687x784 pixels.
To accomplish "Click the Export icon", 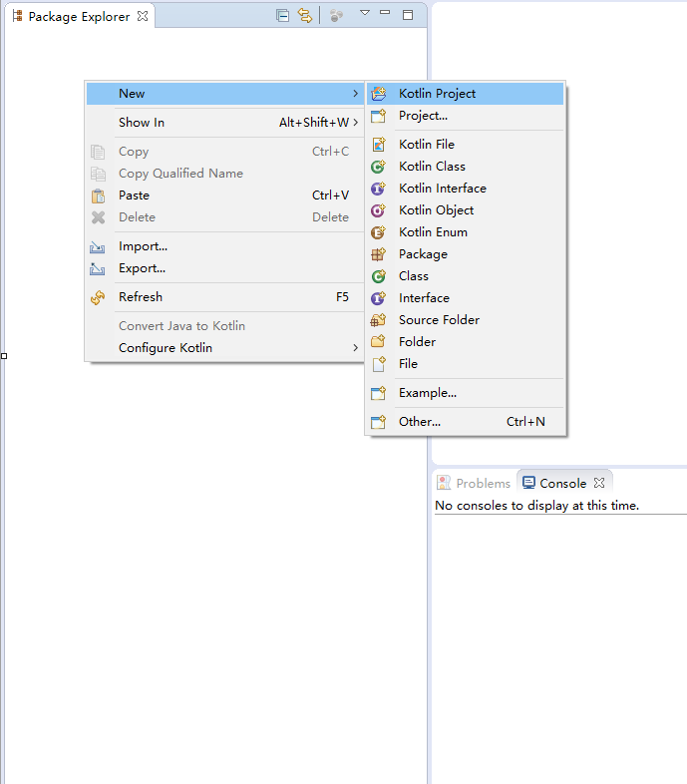I will [x=98, y=269].
